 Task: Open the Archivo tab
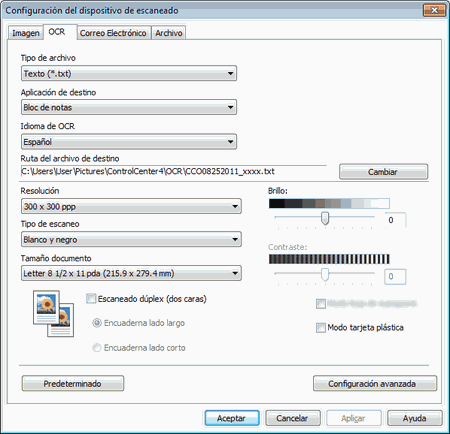[169, 33]
